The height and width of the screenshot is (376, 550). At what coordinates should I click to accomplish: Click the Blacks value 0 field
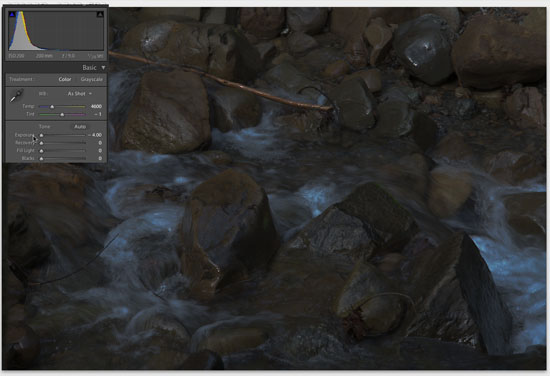coord(100,159)
